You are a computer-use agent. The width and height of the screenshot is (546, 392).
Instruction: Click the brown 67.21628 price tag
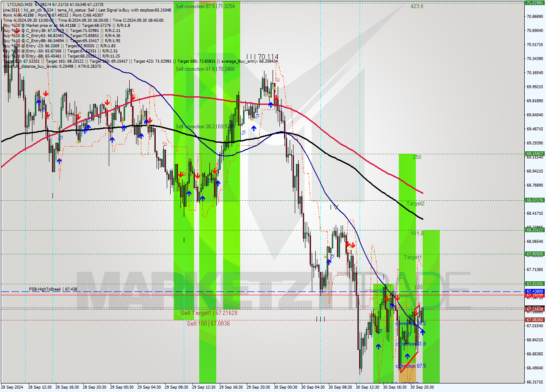[x=534, y=309]
